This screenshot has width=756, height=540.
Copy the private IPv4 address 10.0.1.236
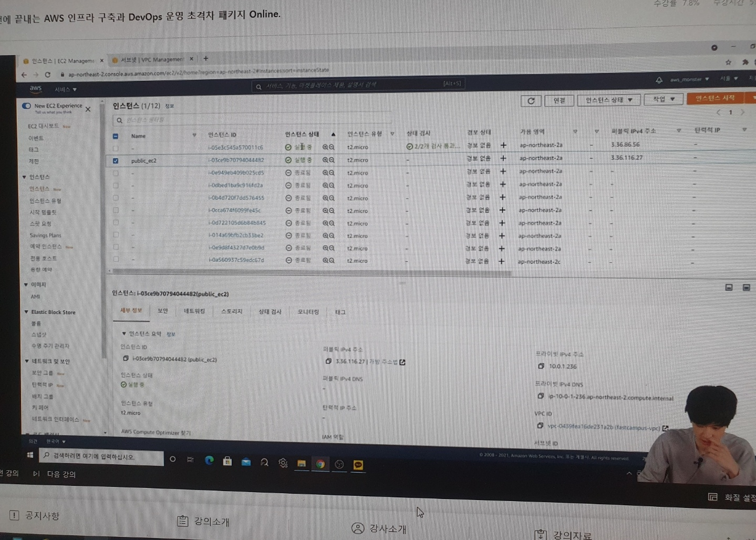541,366
